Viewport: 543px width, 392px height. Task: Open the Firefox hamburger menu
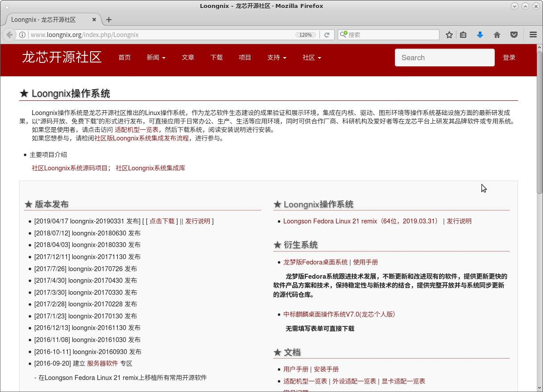pyautogui.click(x=533, y=35)
